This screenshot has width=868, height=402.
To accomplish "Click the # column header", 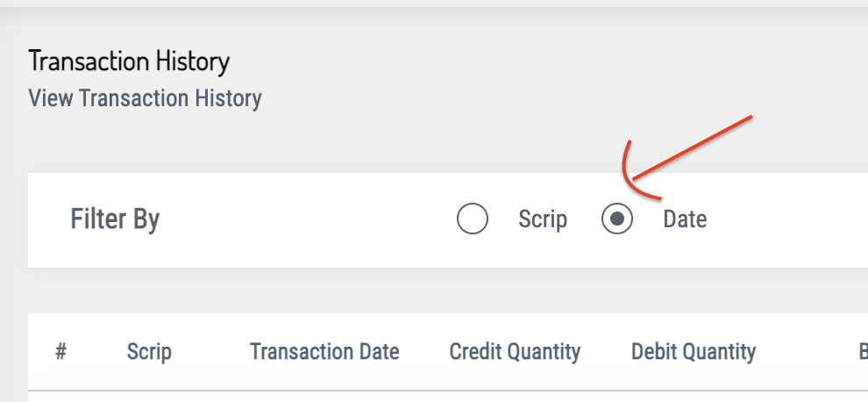I will [x=60, y=352].
